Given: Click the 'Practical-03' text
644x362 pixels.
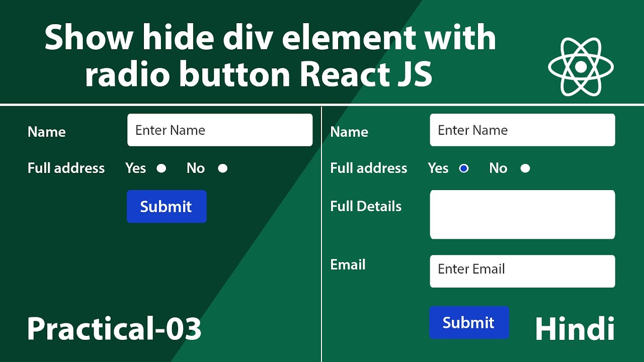Looking at the screenshot, I should coord(114,329).
